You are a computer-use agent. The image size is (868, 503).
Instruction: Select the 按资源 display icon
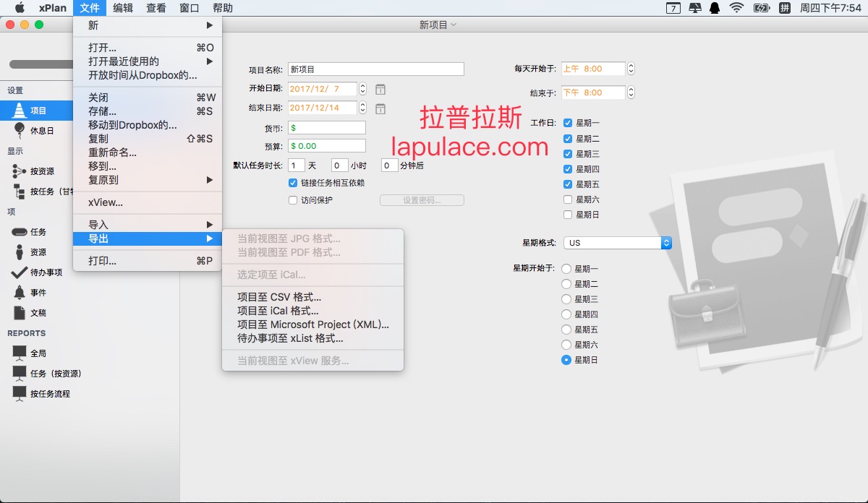click(x=20, y=171)
